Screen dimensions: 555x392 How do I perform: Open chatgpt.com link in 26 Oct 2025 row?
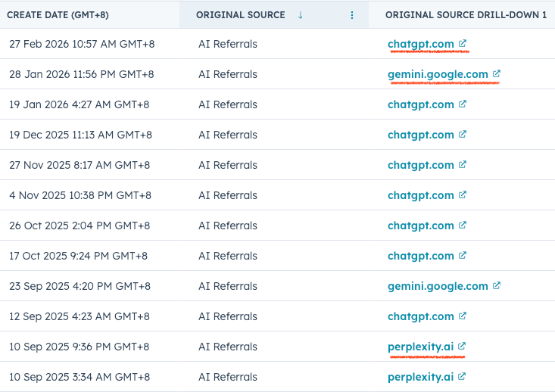420,226
